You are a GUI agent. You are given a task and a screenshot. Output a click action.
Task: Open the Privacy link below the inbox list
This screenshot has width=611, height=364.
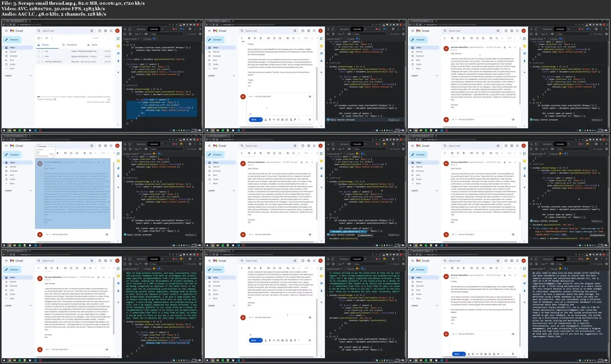pyautogui.click(x=70, y=96)
